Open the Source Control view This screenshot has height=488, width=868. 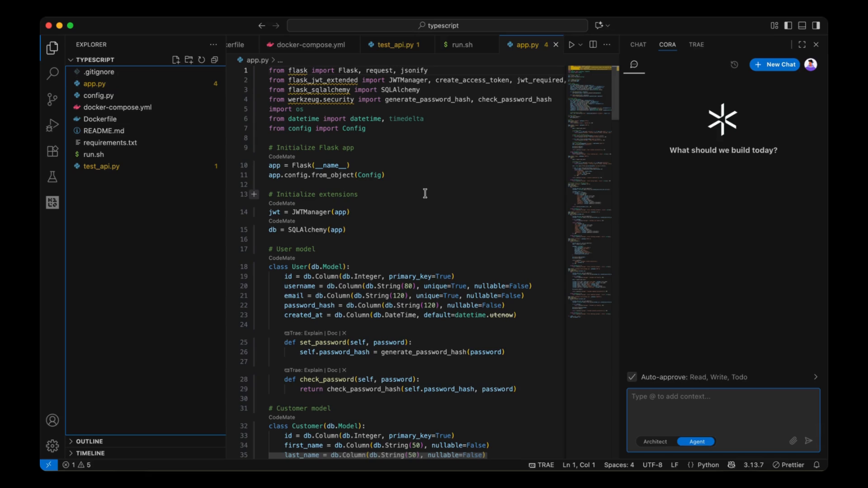[52, 99]
